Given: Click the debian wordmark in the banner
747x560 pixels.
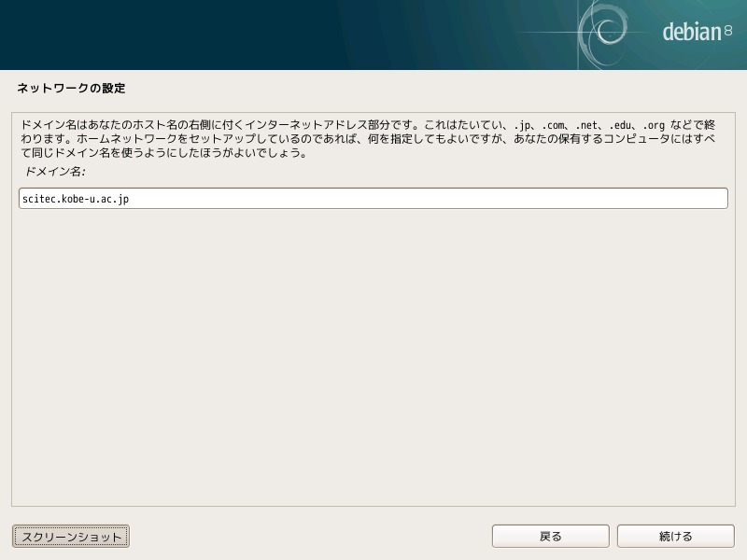Looking at the screenshot, I should tap(692, 32).
